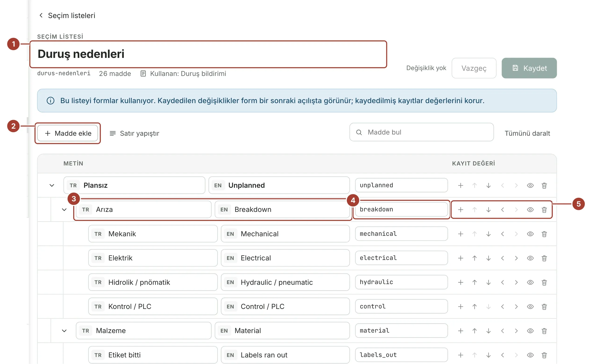Click the Kaydet save button
This screenshot has height=364, width=592.
529,68
